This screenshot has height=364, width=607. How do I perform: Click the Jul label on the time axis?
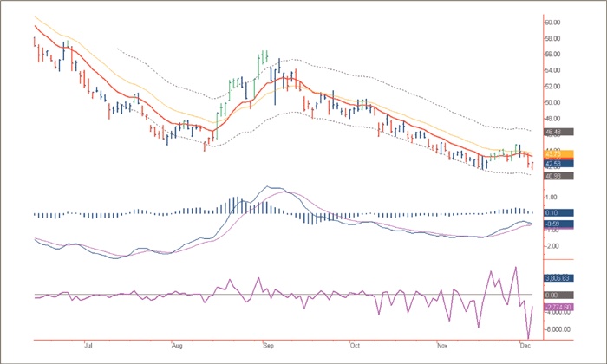[x=88, y=344]
